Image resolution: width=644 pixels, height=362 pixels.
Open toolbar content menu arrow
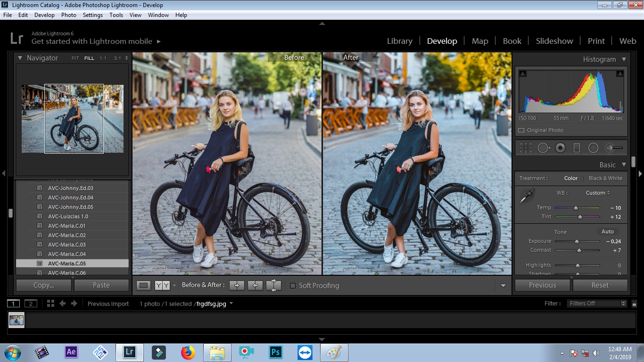(503, 286)
